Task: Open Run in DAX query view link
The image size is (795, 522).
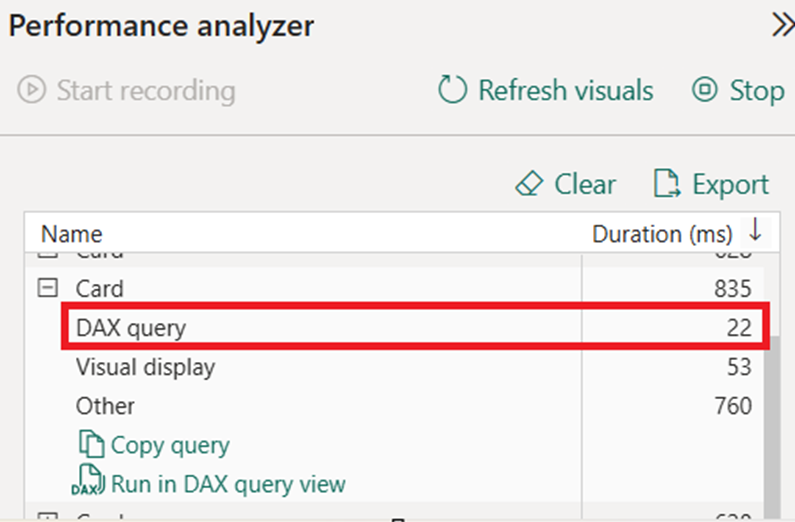Action: (228, 484)
